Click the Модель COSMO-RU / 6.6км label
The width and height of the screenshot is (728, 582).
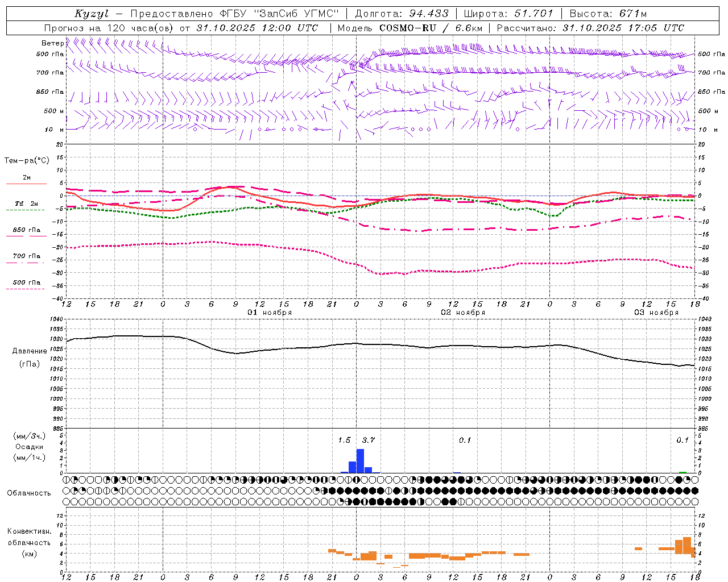point(410,28)
